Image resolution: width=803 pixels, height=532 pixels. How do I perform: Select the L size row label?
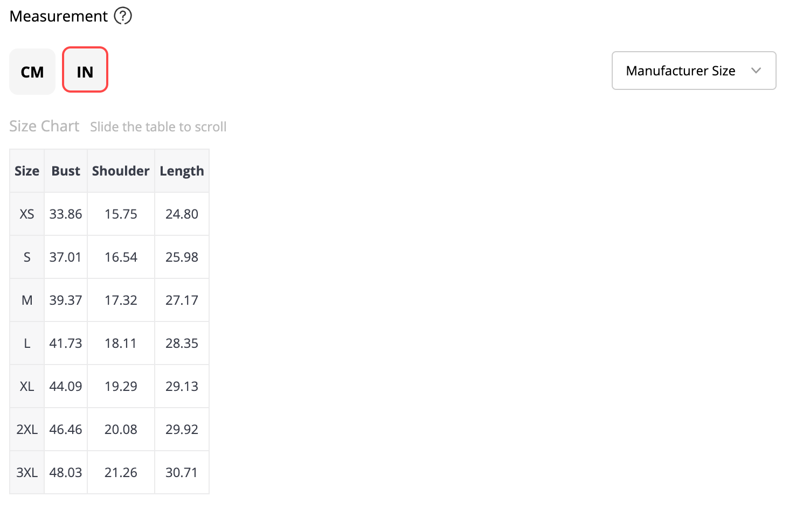pos(27,343)
